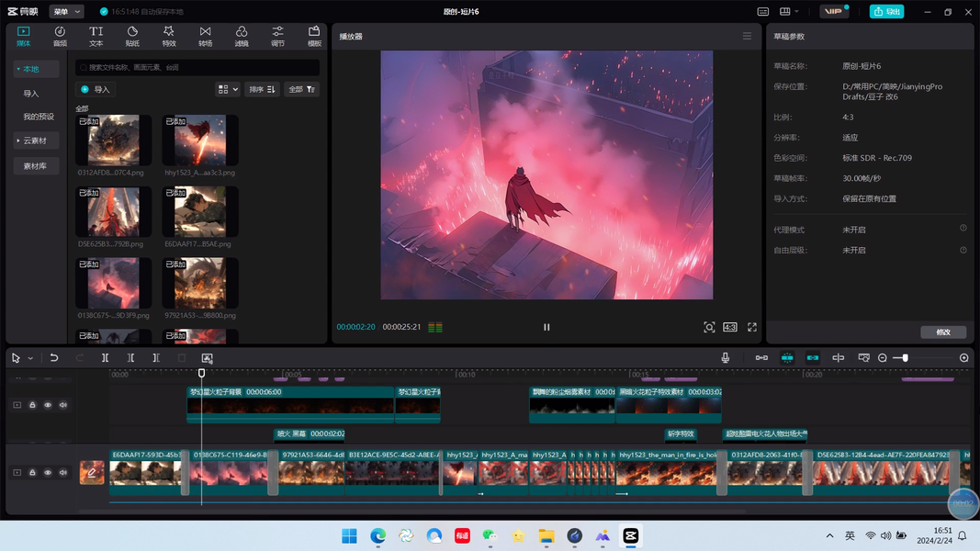Open the 素材库 library
This screenshot has width=980, height=551.
coord(36,165)
